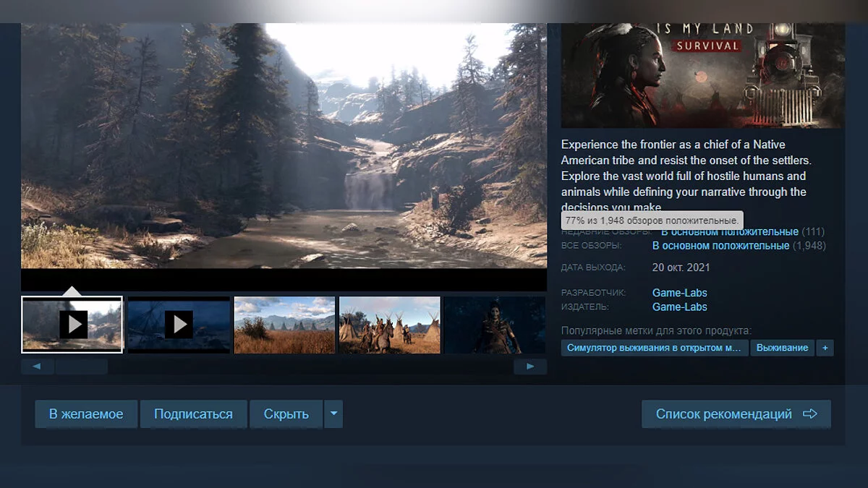Click the thumbnail strip scrollbar handle

81,367
